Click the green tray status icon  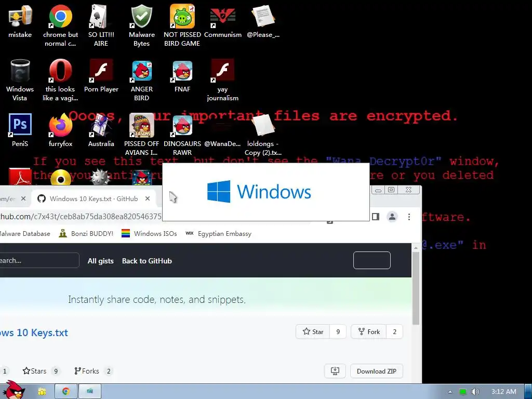463,392
